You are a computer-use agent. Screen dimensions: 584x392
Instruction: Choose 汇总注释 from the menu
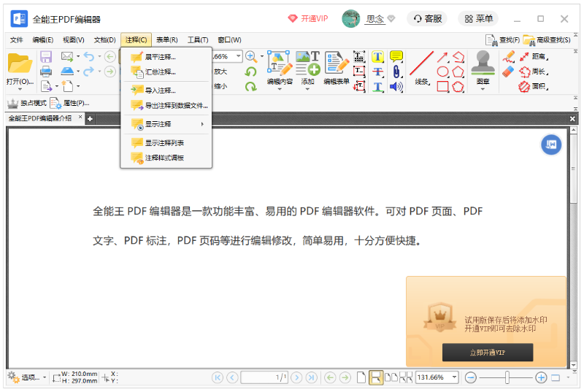[x=166, y=72]
